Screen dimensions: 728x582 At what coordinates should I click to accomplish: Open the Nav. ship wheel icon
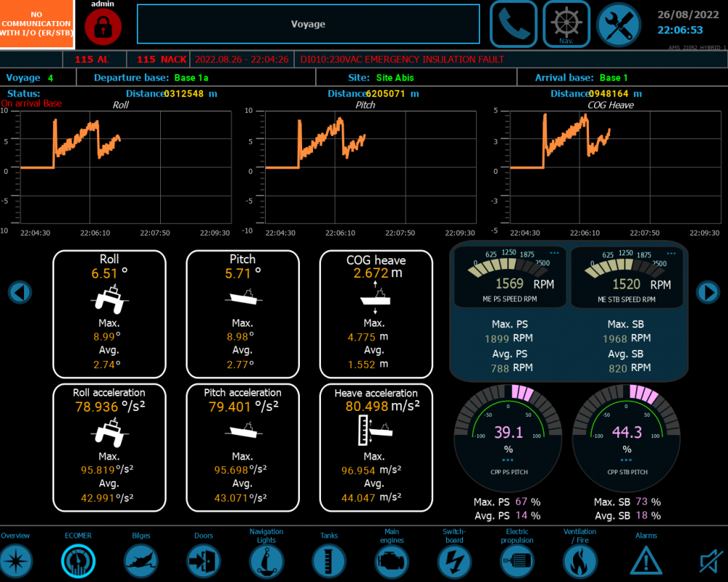point(566,24)
